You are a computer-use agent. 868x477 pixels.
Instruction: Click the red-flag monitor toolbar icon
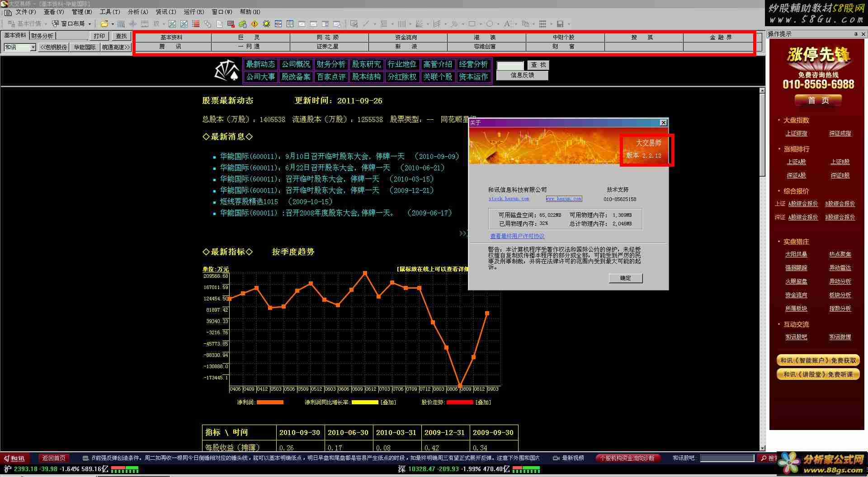point(231,23)
